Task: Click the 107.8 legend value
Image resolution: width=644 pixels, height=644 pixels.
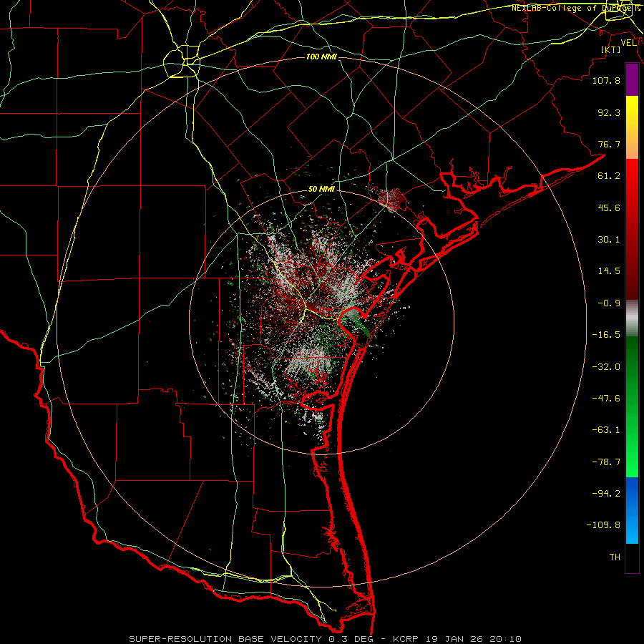Action: pyautogui.click(x=606, y=80)
